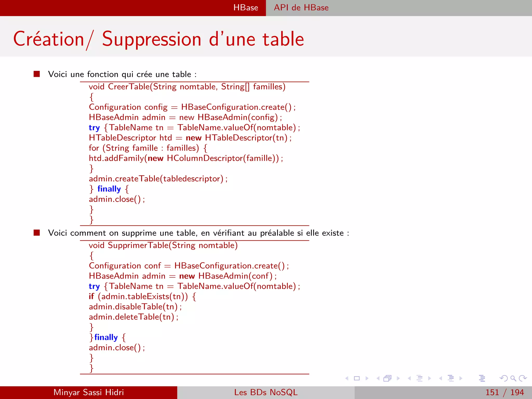Click the 'void CreerTable' signature line
The image size is (532, 399).
(x=187, y=87)
